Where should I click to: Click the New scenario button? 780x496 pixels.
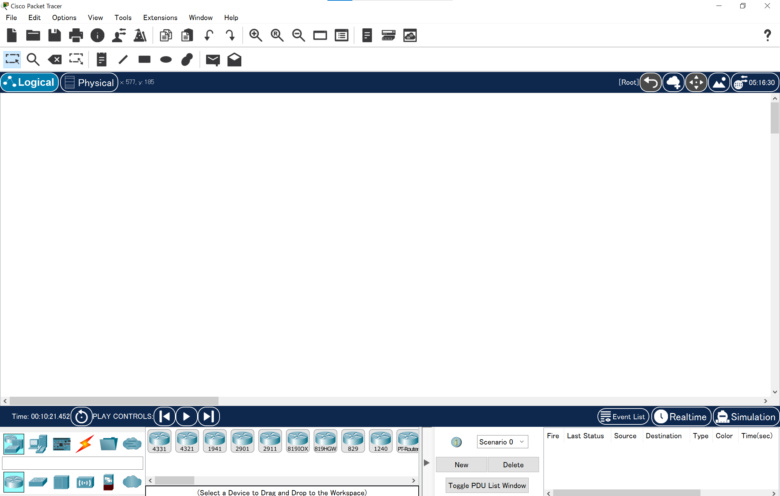462,465
